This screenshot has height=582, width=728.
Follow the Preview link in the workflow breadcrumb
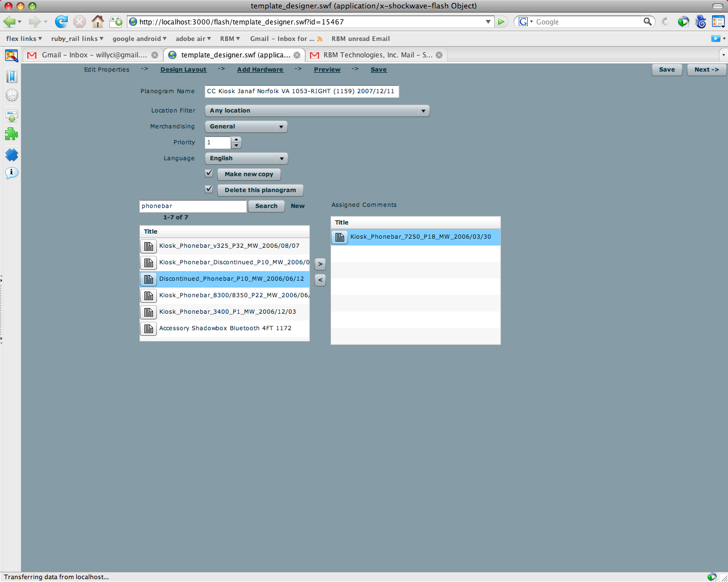[327, 69]
